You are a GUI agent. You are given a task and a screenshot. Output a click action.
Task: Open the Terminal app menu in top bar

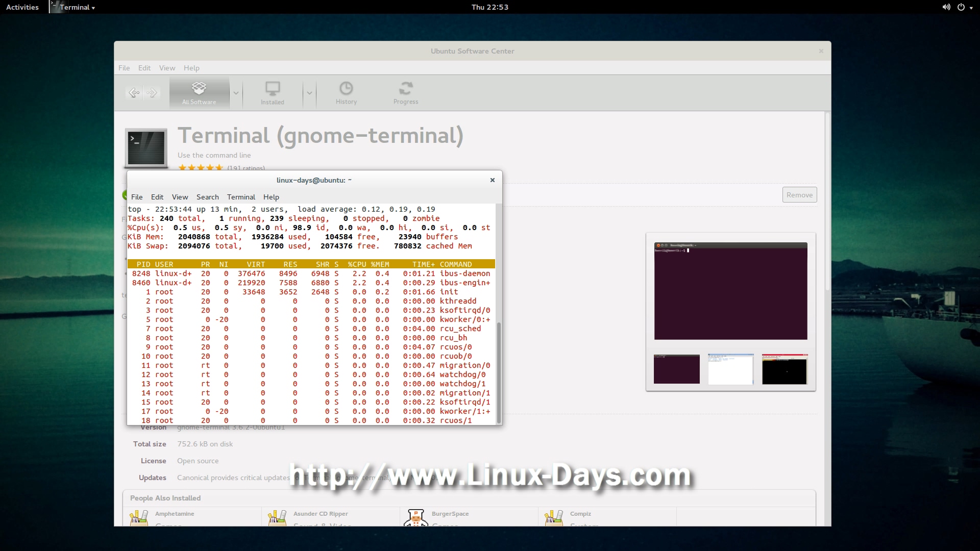click(72, 7)
